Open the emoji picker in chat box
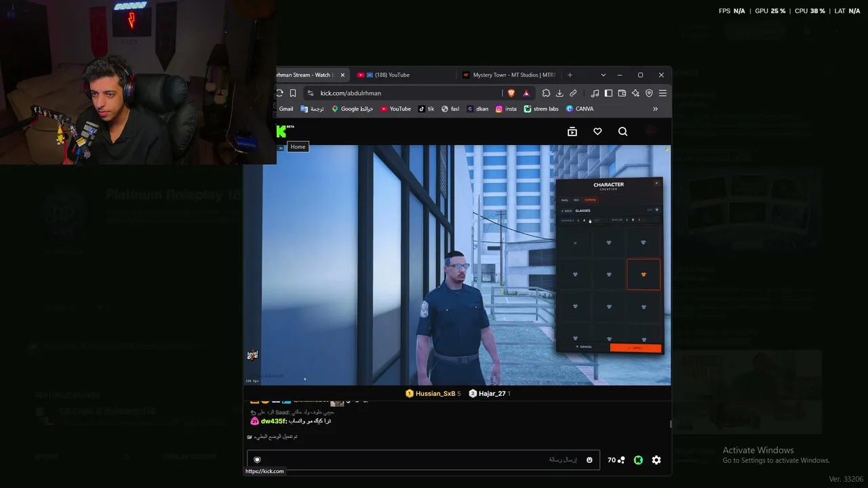Image resolution: width=868 pixels, height=488 pixels. (x=589, y=460)
